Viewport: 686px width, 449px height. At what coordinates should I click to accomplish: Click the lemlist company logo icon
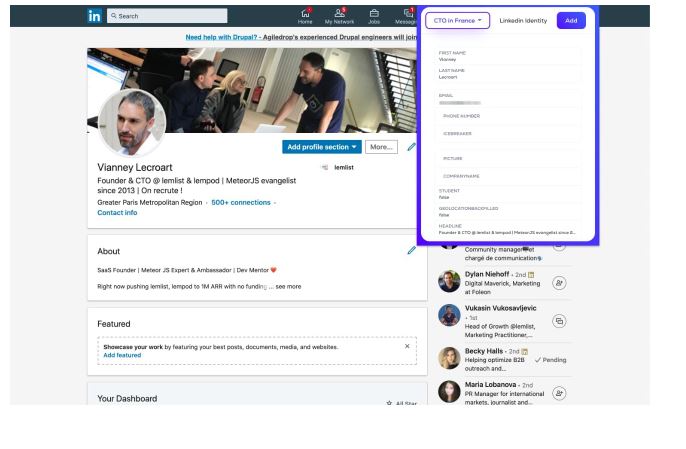[325, 168]
